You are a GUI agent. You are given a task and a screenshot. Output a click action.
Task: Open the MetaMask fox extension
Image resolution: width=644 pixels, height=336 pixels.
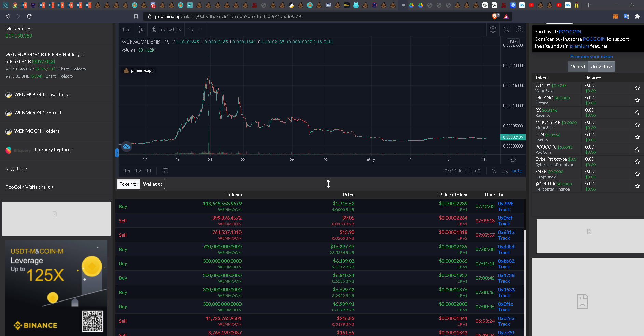(x=616, y=16)
